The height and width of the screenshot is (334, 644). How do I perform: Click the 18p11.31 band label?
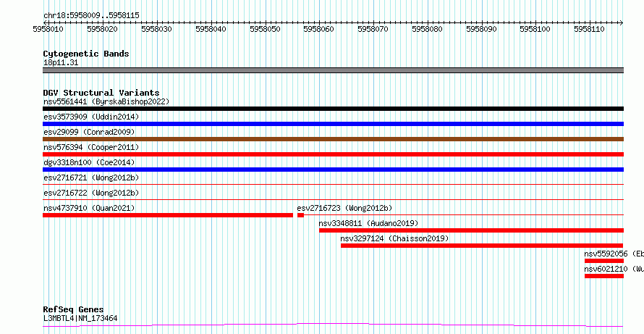61,63
